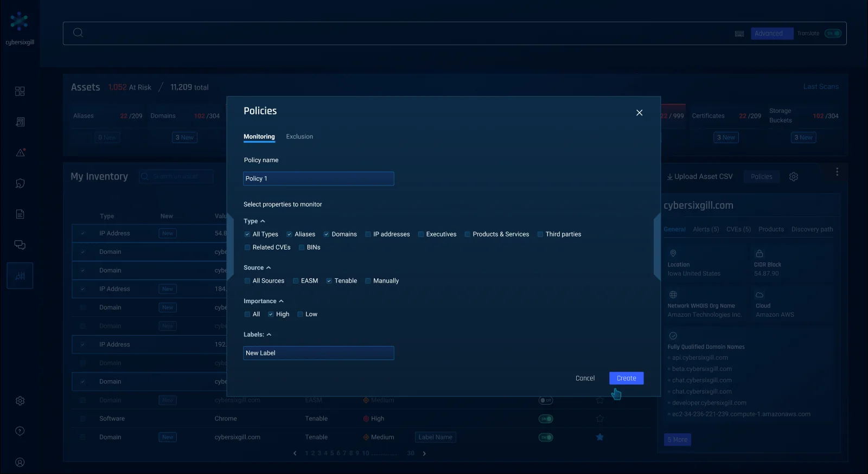This screenshot has height=474, width=868.
Task: Click Cancel in Policies dialog
Action: [x=585, y=378]
